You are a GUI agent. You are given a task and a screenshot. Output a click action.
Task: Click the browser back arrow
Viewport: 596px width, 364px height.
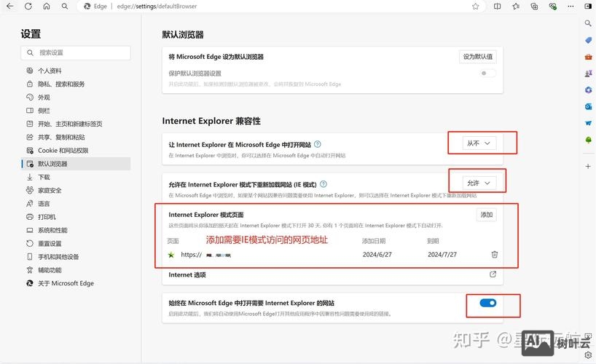point(9,7)
